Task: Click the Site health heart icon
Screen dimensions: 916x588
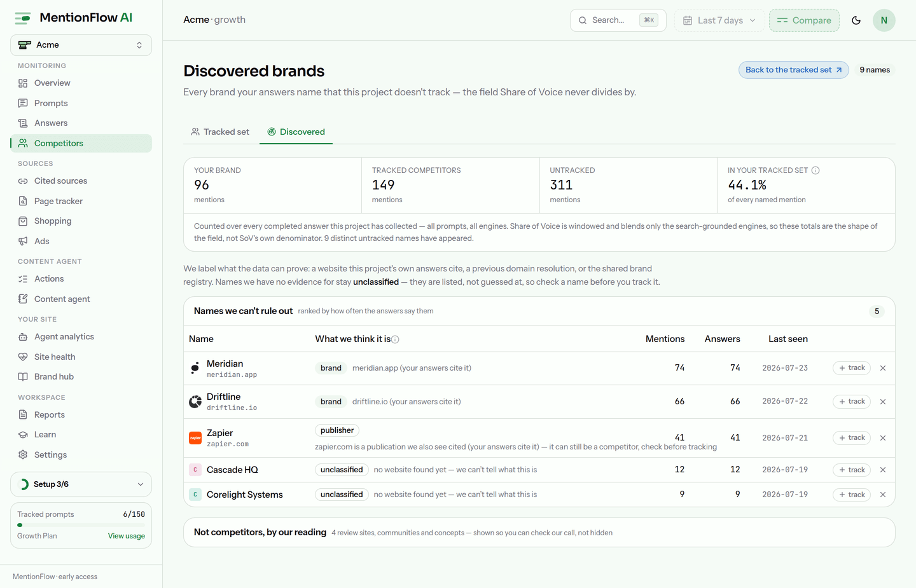Action: coord(23,357)
